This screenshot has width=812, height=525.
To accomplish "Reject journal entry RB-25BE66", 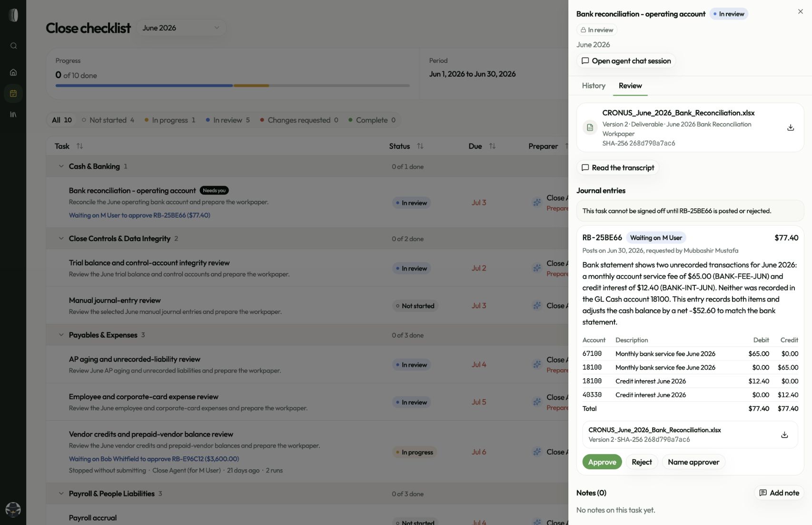I will (x=642, y=462).
